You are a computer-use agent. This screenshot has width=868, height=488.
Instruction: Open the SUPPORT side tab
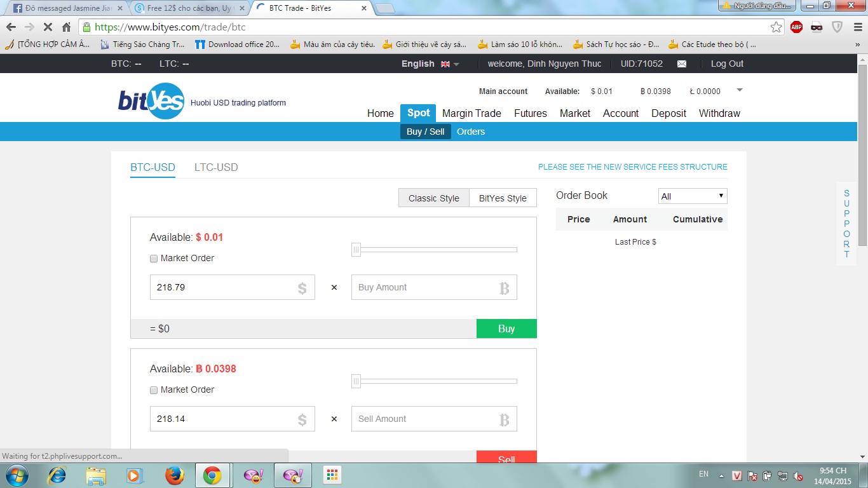coord(846,224)
